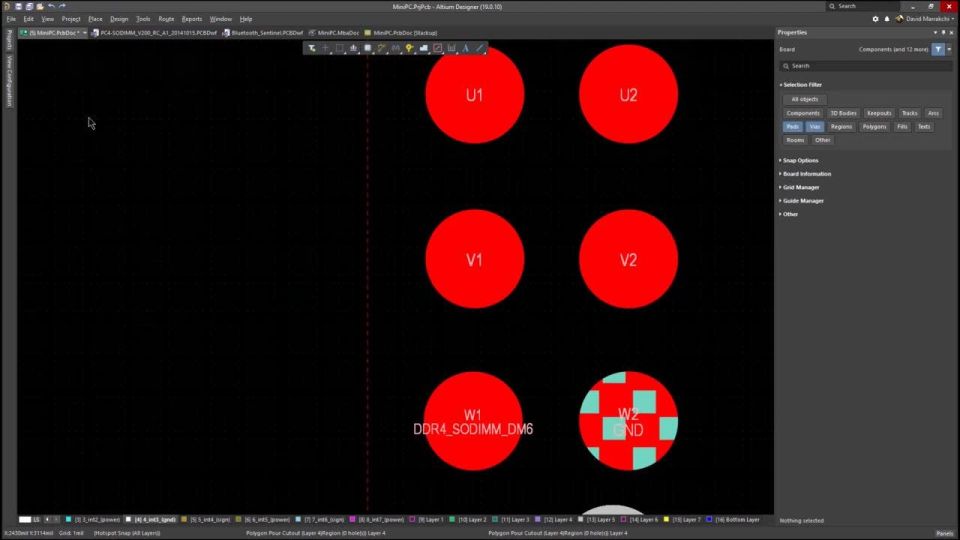Open the MiniPC.PcbDoc tab dropdown arrow
The width and height of the screenshot is (960, 540).
tap(84, 32)
